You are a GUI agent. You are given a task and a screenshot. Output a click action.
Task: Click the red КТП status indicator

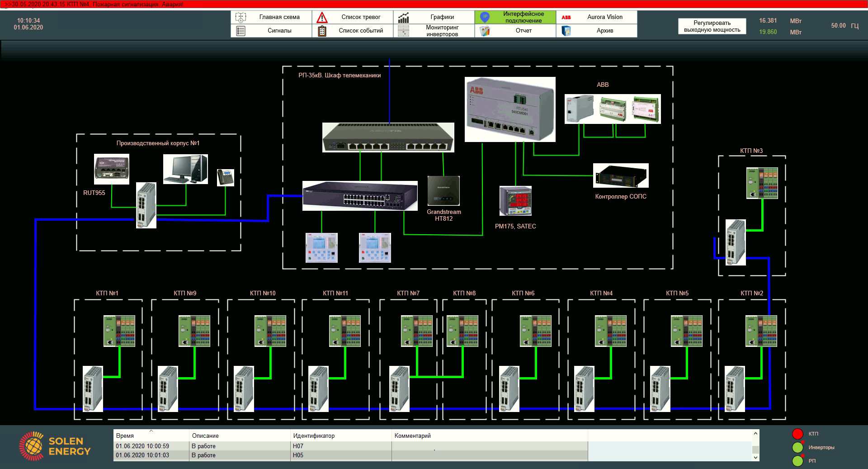coord(797,434)
